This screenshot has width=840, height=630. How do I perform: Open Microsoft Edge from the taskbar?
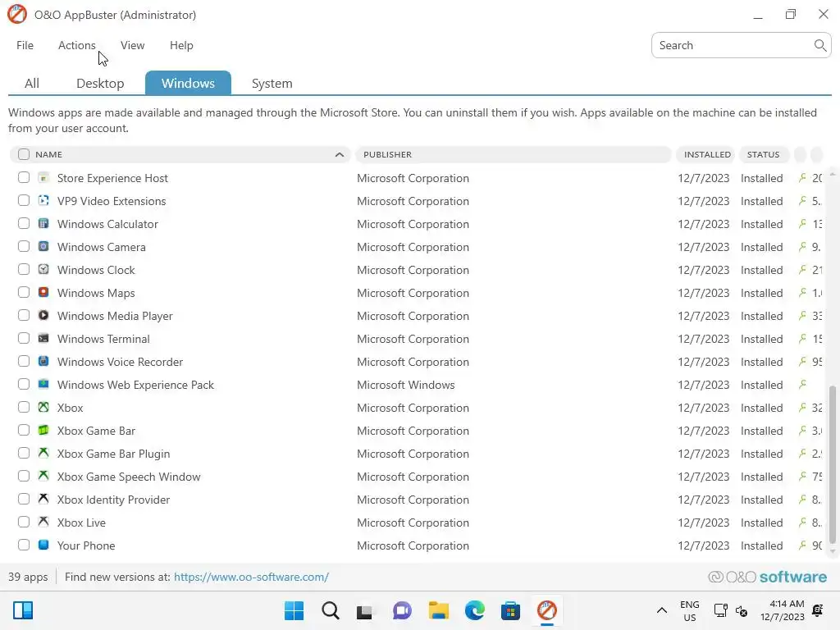[x=475, y=610]
